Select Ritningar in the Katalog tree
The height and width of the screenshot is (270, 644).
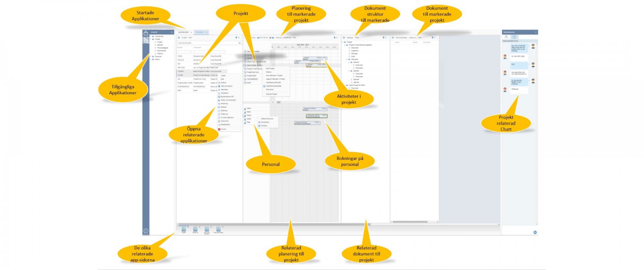click(x=354, y=54)
